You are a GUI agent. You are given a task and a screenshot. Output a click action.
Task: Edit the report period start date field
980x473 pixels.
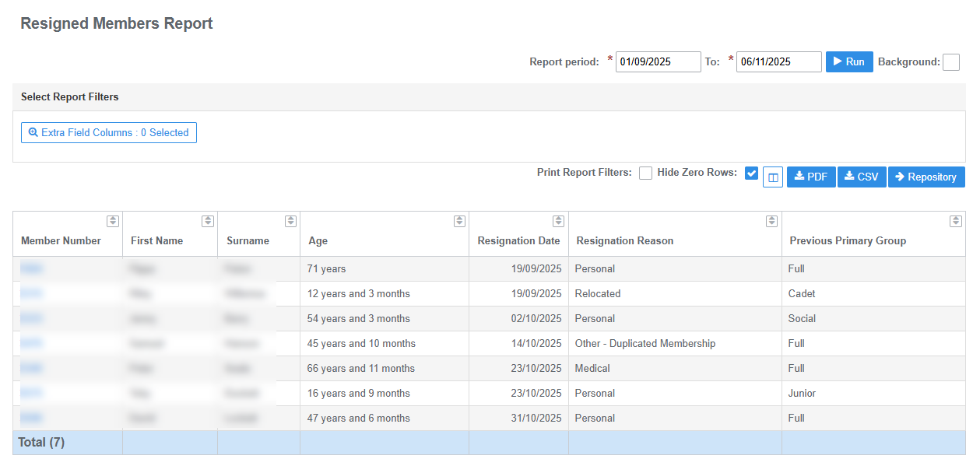tap(659, 62)
